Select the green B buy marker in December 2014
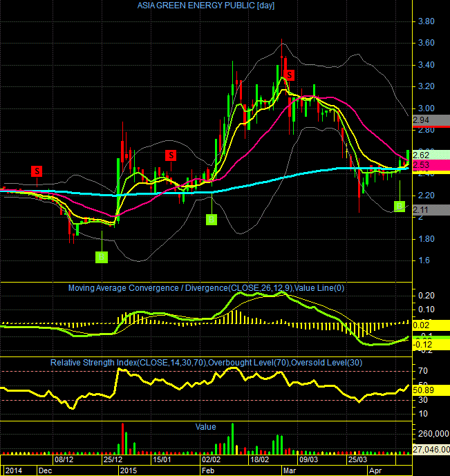The image size is (450, 476). pyautogui.click(x=102, y=257)
